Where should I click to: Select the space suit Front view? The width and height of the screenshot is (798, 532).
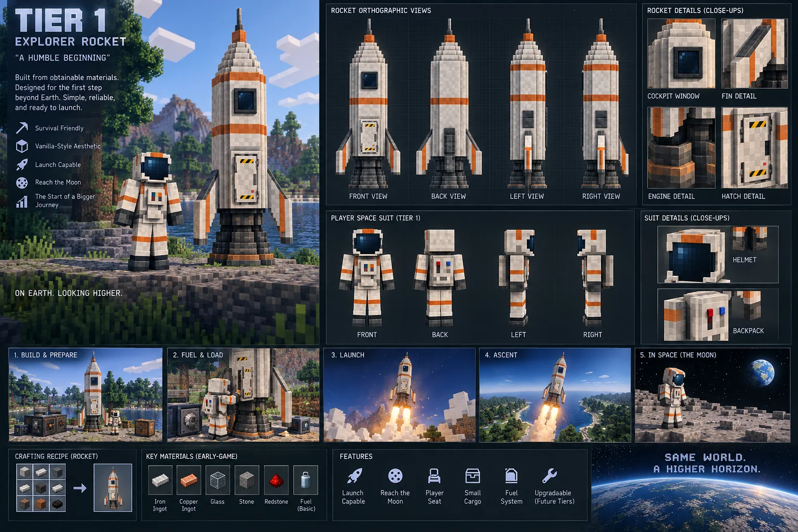(x=367, y=278)
